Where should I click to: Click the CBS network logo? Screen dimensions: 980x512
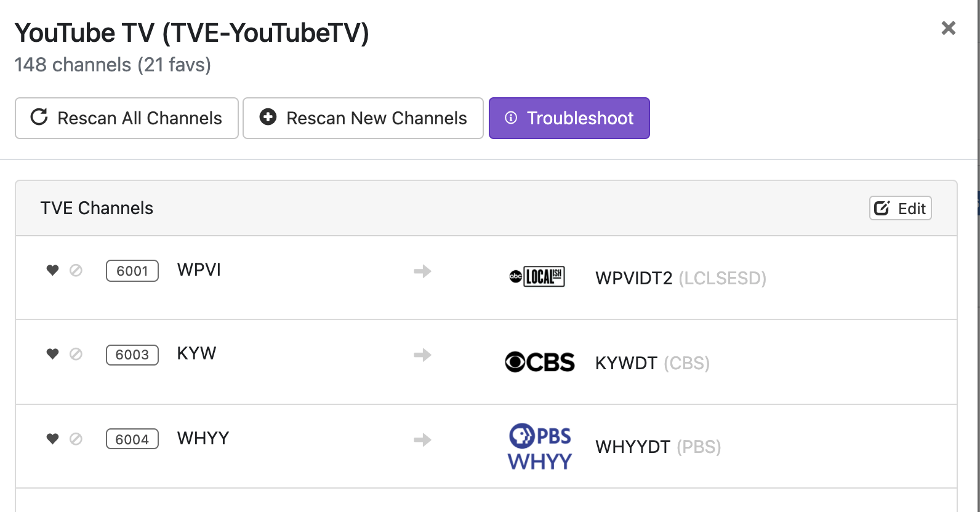(x=540, y=362)
